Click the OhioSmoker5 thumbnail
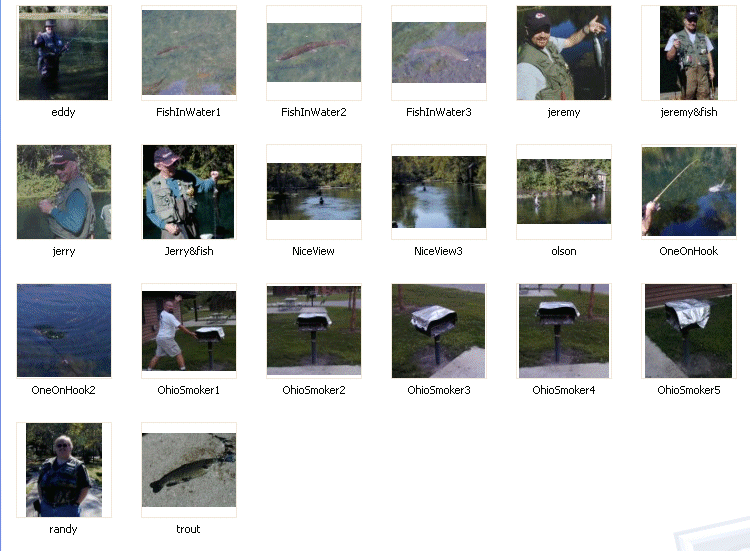750x551 pixels. 689,331
